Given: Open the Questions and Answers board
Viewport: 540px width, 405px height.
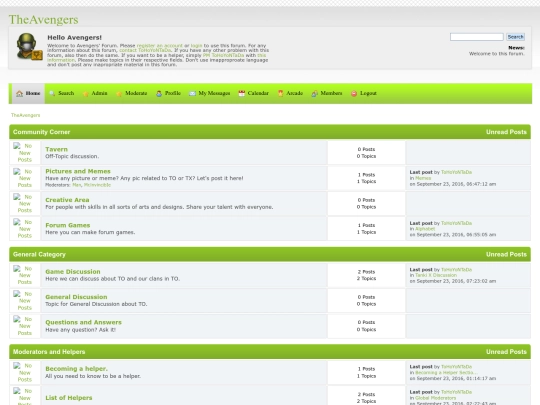Looking at the screenshot, I should pyautogui.click(x=83, y=322).
